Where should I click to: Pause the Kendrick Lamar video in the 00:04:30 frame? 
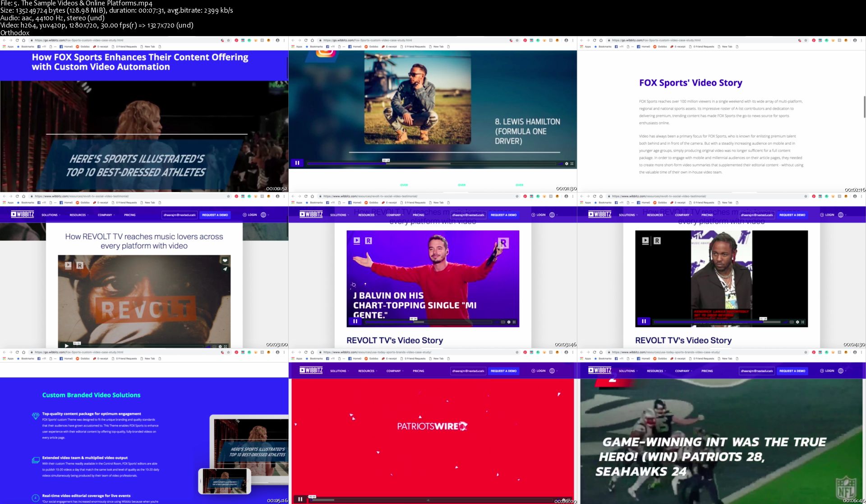pyautogui.click(x=644, y=321)
